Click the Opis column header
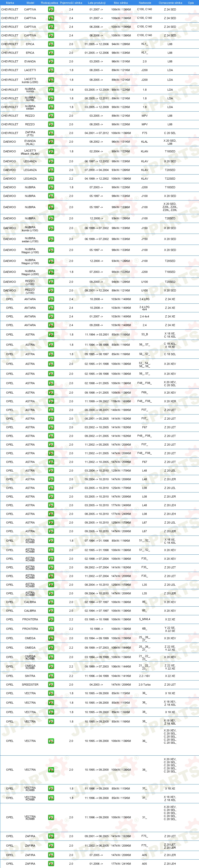The height and width of the screenshot is (868, 199). click(x=191, y=3)
